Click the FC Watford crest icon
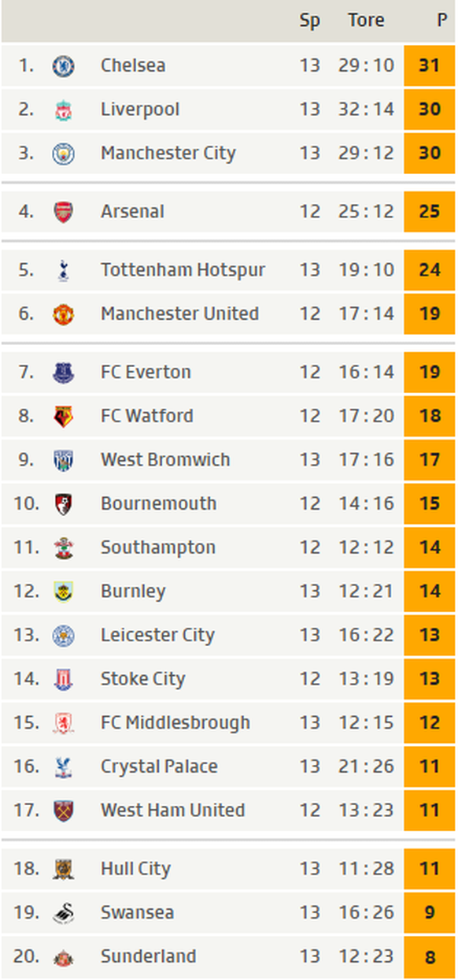 point(64,417)
